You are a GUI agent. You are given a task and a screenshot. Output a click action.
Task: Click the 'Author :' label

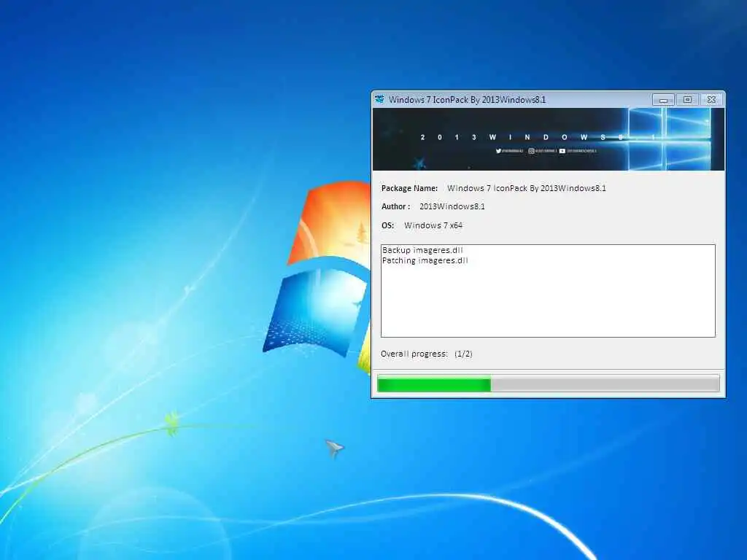point(395,206)
